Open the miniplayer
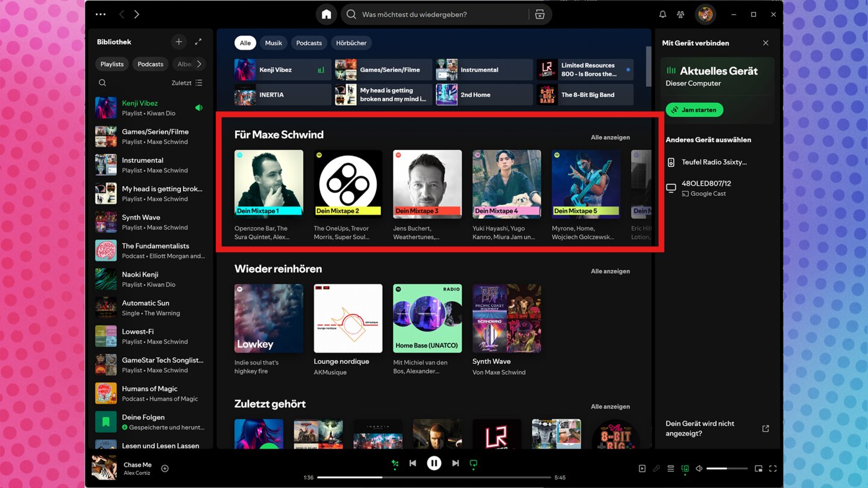 [x=758, y=469]
